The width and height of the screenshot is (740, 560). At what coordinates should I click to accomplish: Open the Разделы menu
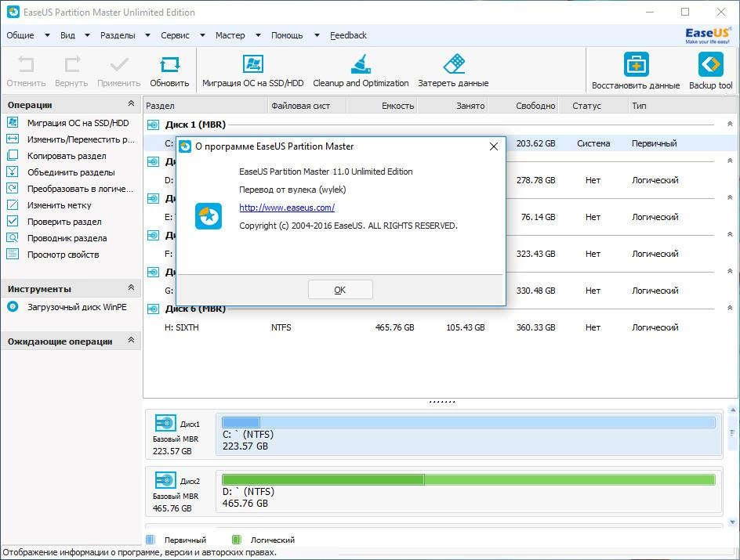pos(118,35)
